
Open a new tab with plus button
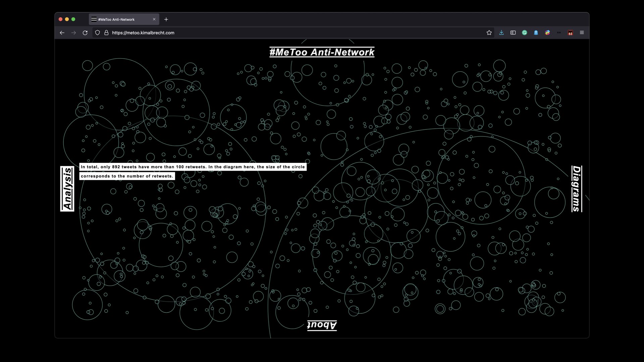tap(166, 19)
